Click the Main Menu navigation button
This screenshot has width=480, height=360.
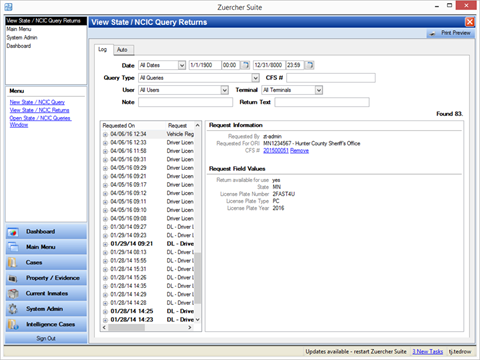46,247
